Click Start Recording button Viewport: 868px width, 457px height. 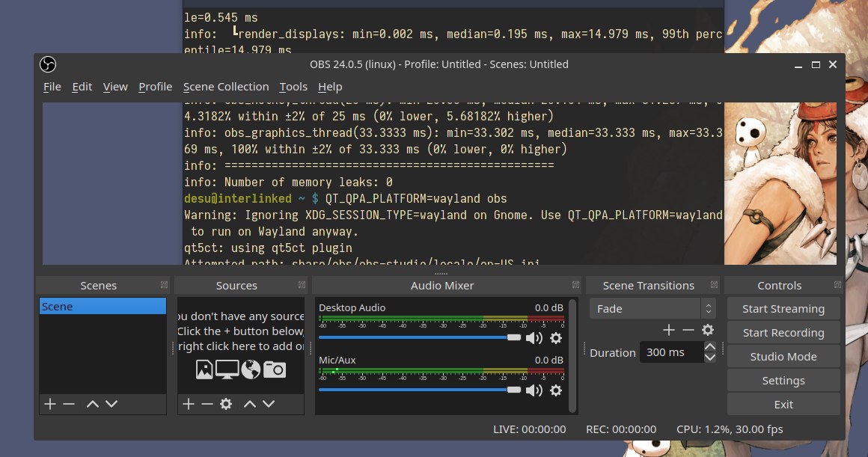point(783,333)
